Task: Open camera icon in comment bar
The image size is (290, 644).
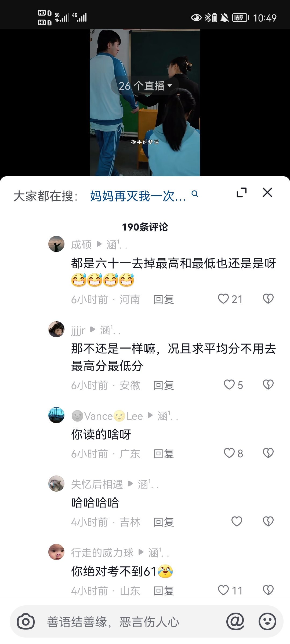Action: 26,621
